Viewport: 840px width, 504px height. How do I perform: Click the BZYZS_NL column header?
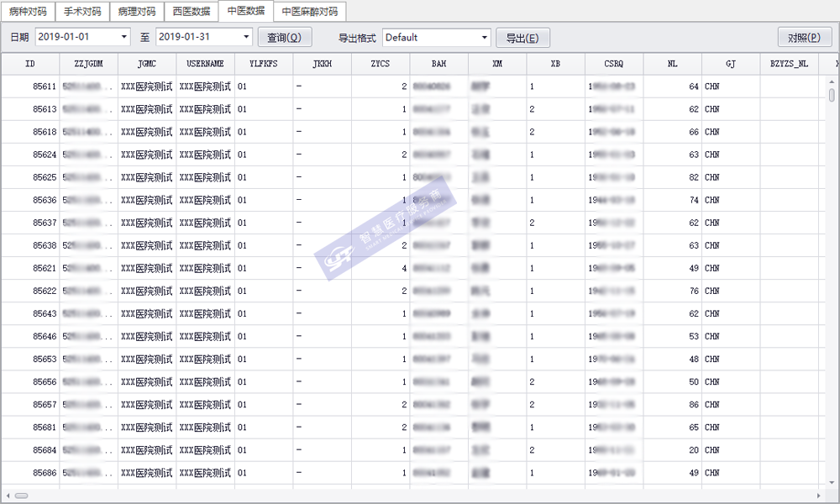pos(789,64)
